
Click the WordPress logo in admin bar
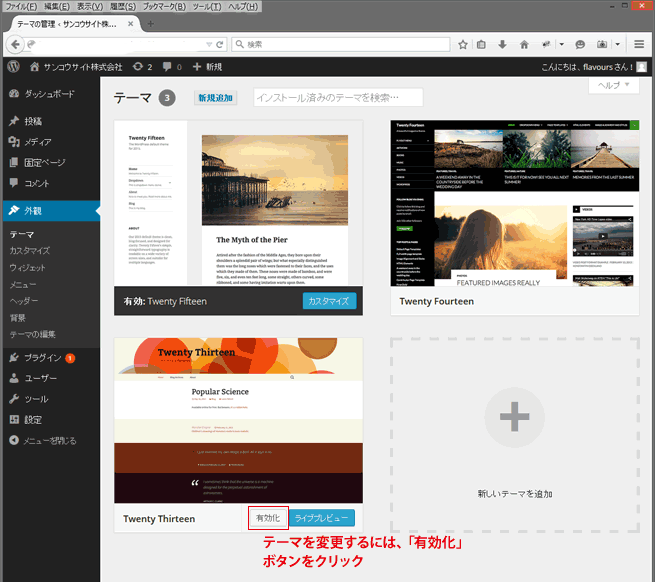14,66
